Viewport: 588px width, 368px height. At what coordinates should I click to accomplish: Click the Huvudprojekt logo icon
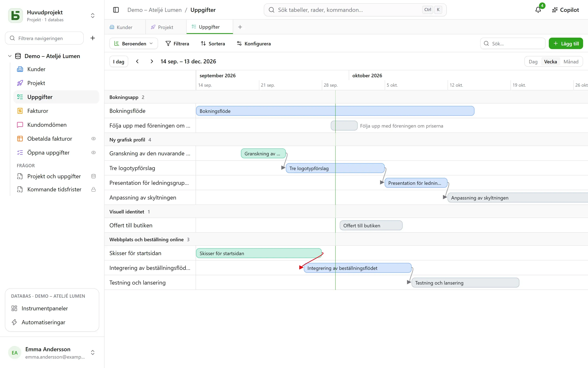[15, 16]
